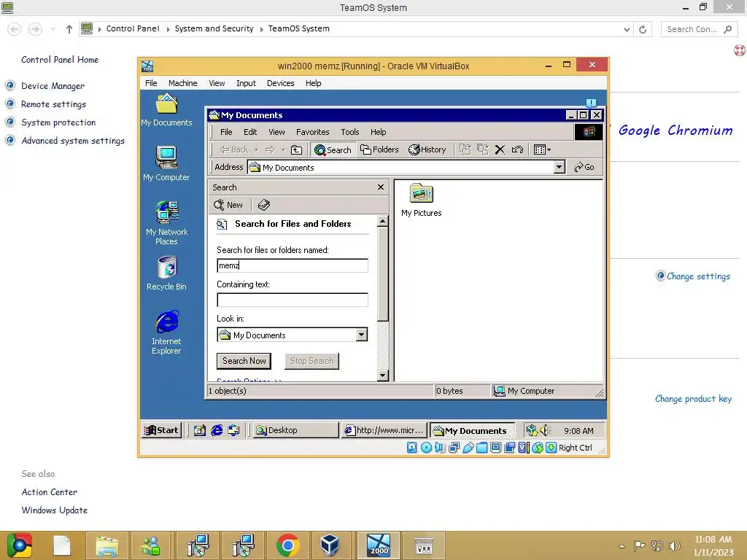Open the File menu in My Documents
This screenshot has height=560, width=747.
click(x=226, y=132)
